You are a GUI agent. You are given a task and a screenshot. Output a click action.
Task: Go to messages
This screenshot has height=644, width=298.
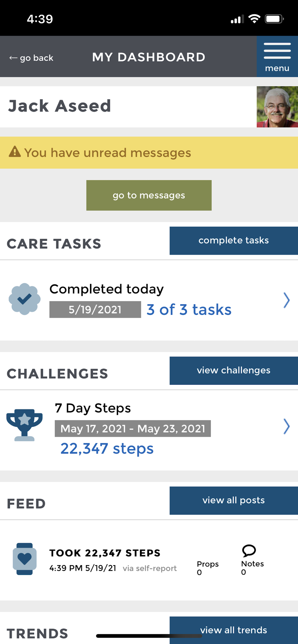[x=149, y=195]
